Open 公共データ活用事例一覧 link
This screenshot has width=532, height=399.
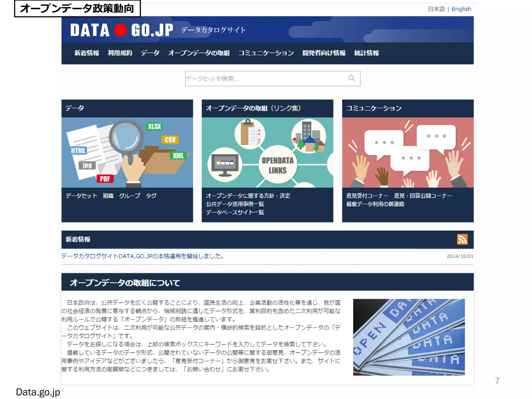tap(235, 204)
